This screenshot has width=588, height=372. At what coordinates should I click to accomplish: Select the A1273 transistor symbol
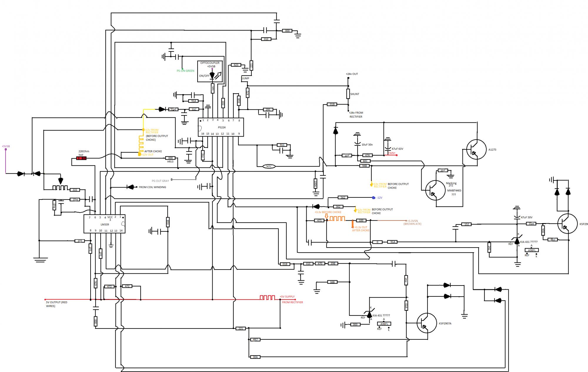476,150
